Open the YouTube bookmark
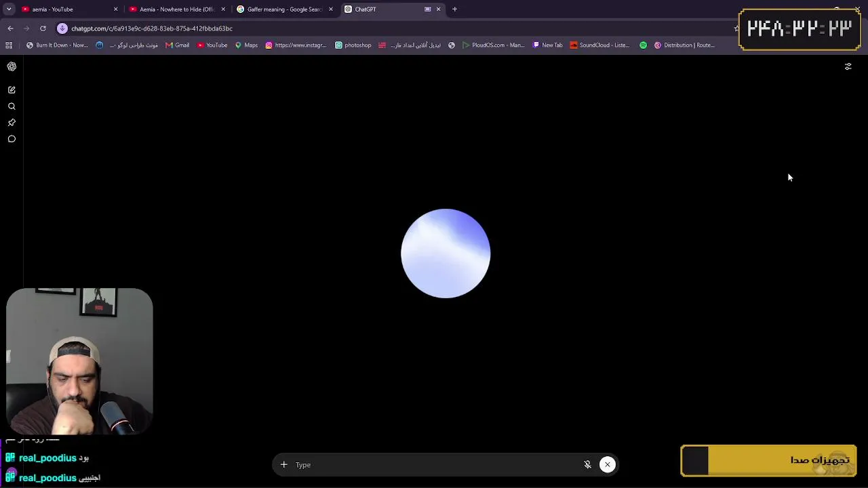The height and width of the screenshot is (488, 868). 212,45
